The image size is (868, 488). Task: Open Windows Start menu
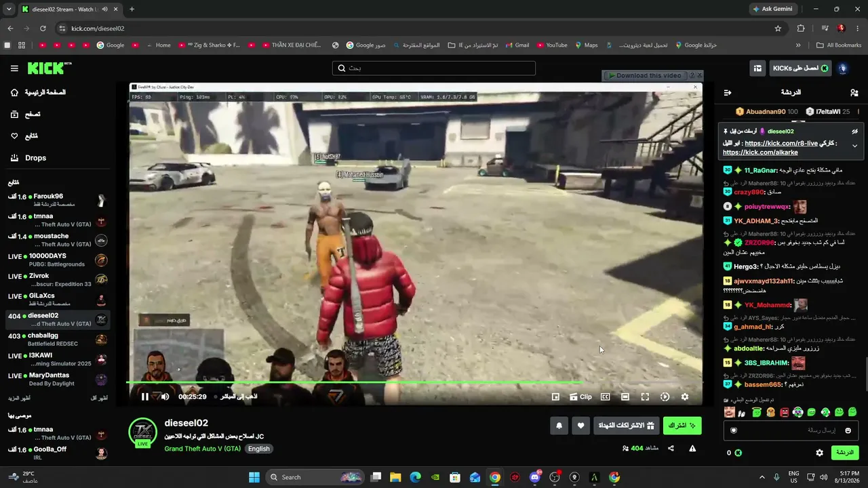point(254,477)
